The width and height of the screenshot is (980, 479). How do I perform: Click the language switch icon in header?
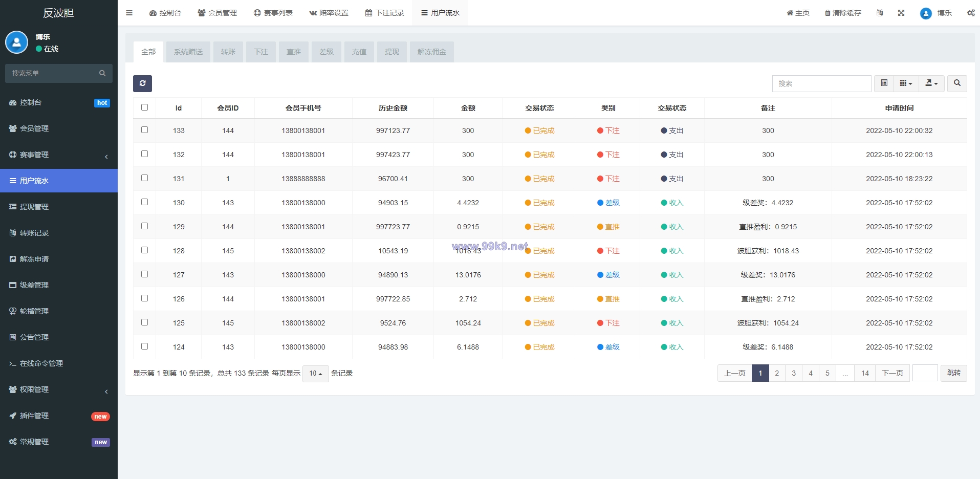[x=880, y=13]
